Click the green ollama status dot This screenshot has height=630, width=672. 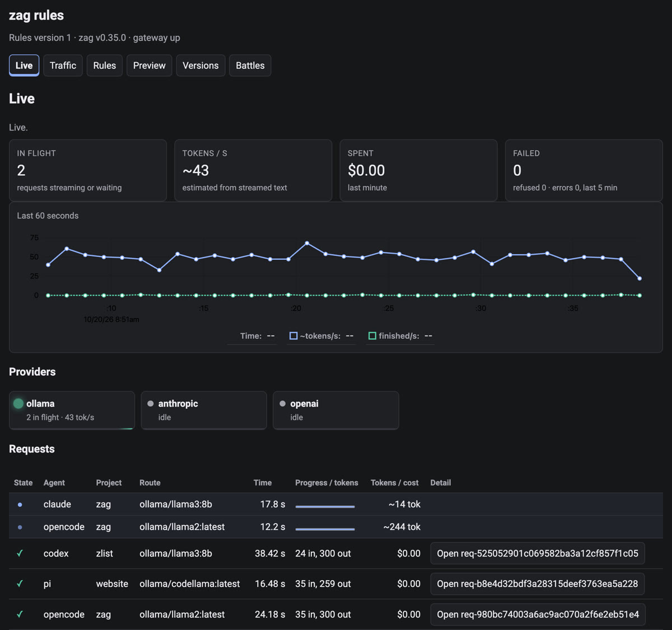click(x=18, y=403)
